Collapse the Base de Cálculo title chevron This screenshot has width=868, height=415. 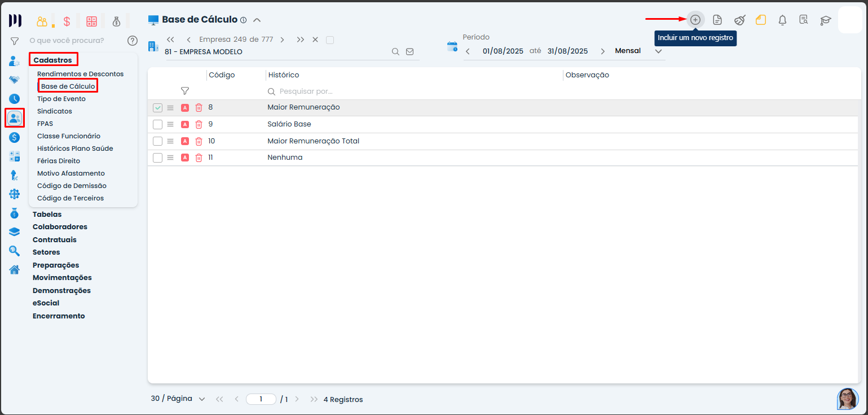coord(257,20)
